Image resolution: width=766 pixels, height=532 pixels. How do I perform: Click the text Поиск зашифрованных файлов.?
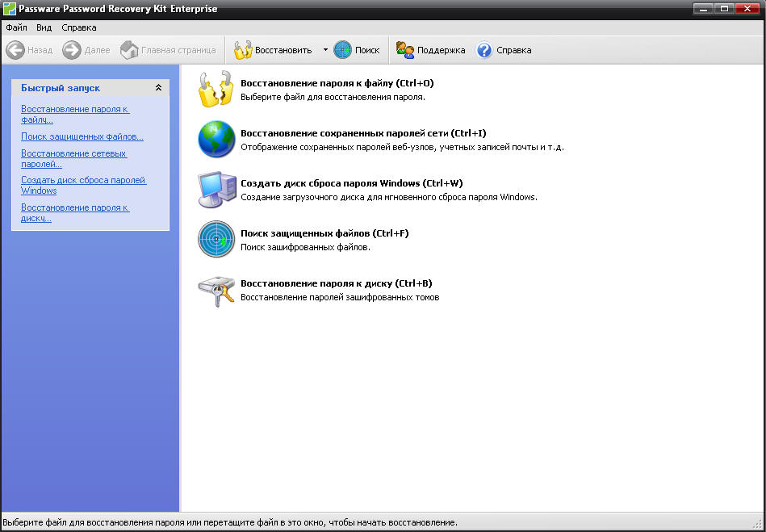point(305,247)
